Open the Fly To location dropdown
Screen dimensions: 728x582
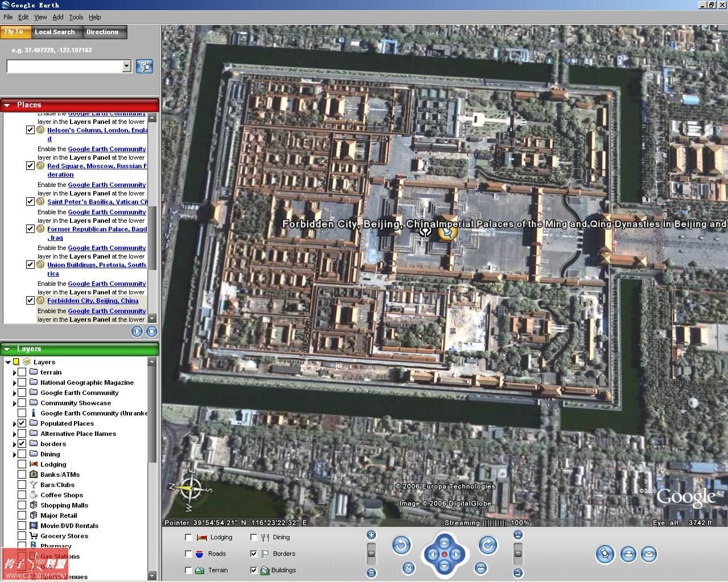tap(126, 66)
